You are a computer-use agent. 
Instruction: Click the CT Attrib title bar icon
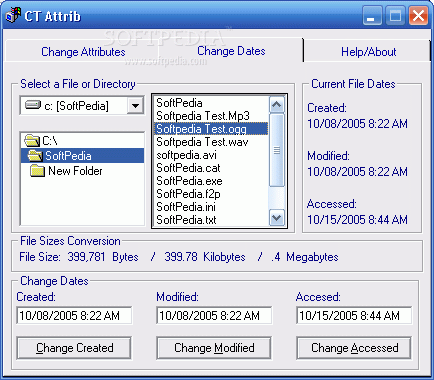[x=13, y=16]
